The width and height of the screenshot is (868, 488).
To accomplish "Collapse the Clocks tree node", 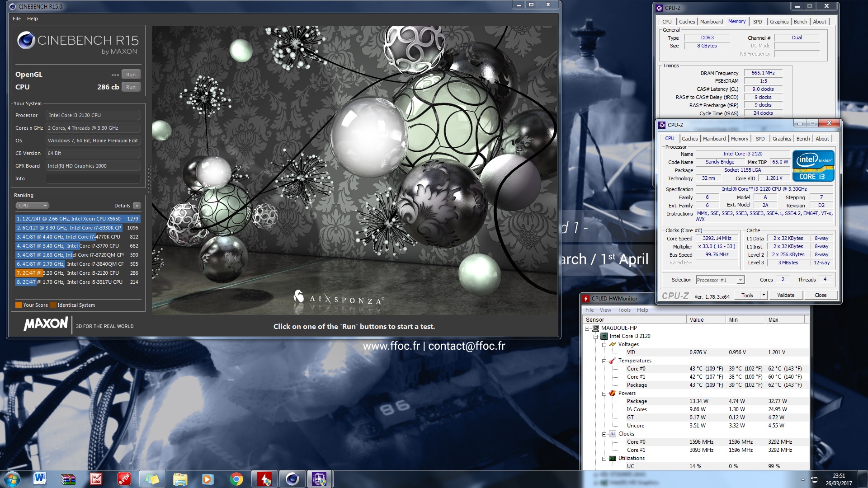I will pyautogui.click(x=604, y=434).
